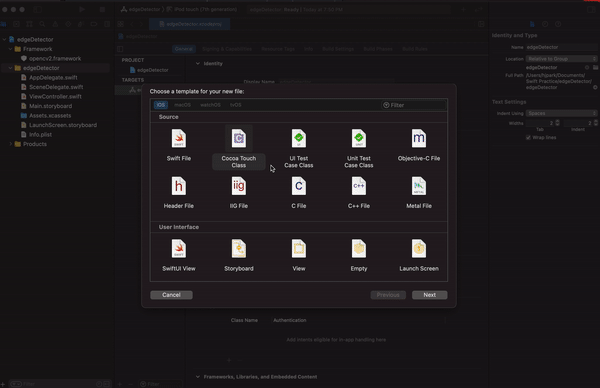Open the Quick Help inspector icon
The image size is (600, 388).
coord(558,24)
